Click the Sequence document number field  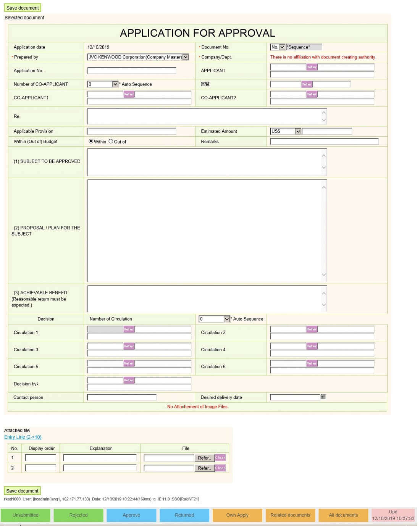(x=304, y=47)
